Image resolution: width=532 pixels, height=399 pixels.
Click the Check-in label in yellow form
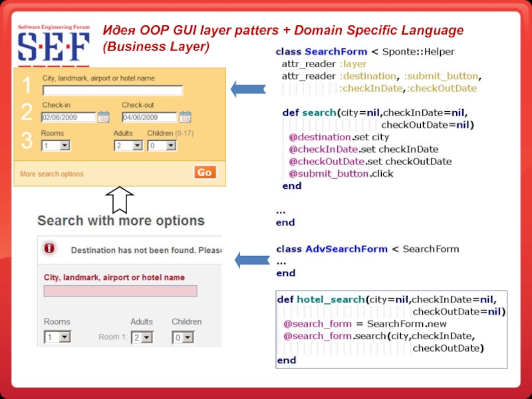57,105
